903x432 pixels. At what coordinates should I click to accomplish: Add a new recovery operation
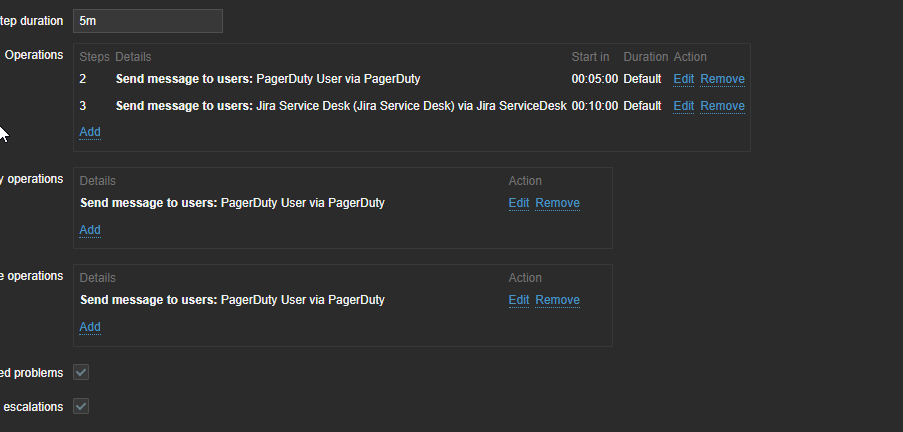click(90, 230)
